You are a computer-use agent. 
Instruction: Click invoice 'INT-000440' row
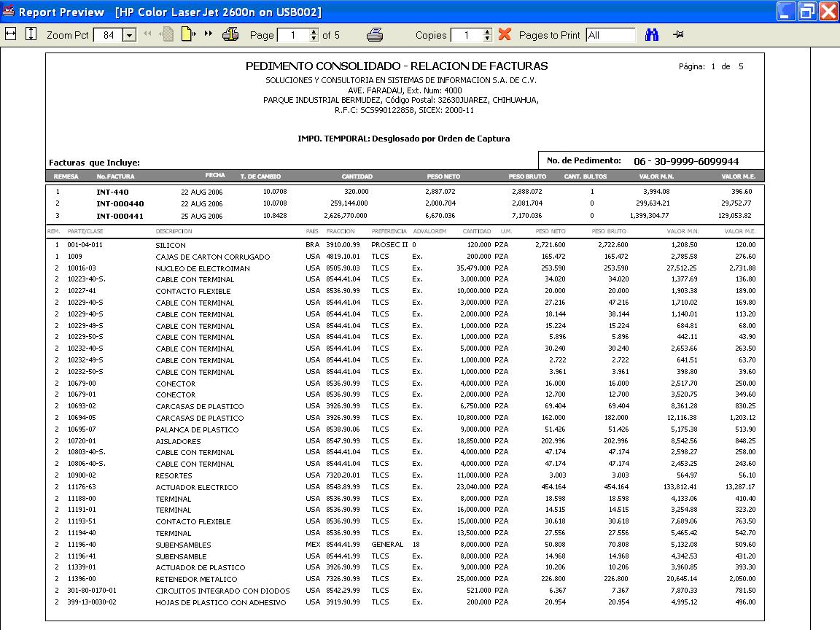tap(120, 203)
